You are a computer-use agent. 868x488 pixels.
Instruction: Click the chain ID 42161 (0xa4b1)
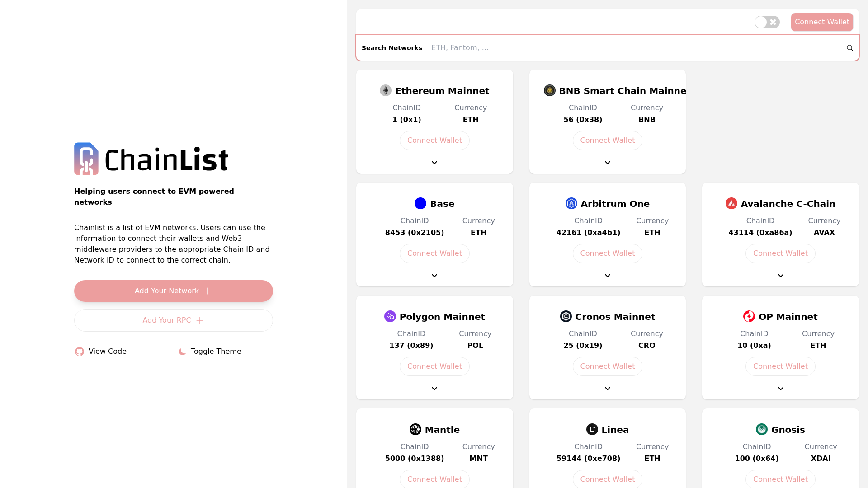588,233
